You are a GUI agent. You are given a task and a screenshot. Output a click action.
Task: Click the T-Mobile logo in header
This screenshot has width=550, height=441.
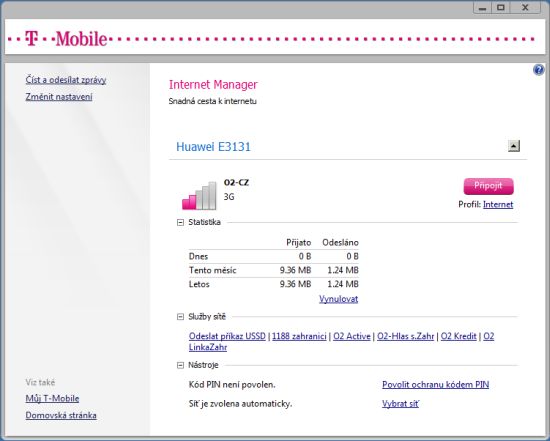coord(66,39)
